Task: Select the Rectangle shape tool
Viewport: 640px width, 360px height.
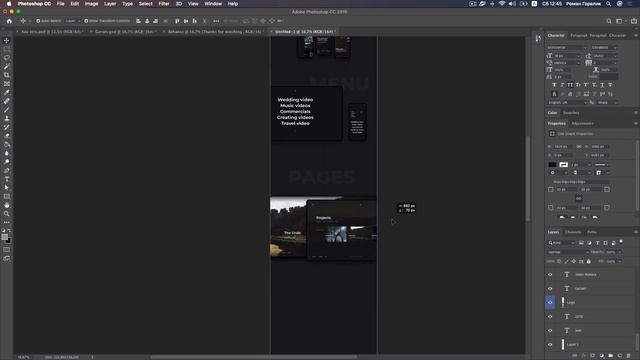Action: (7, 196)
